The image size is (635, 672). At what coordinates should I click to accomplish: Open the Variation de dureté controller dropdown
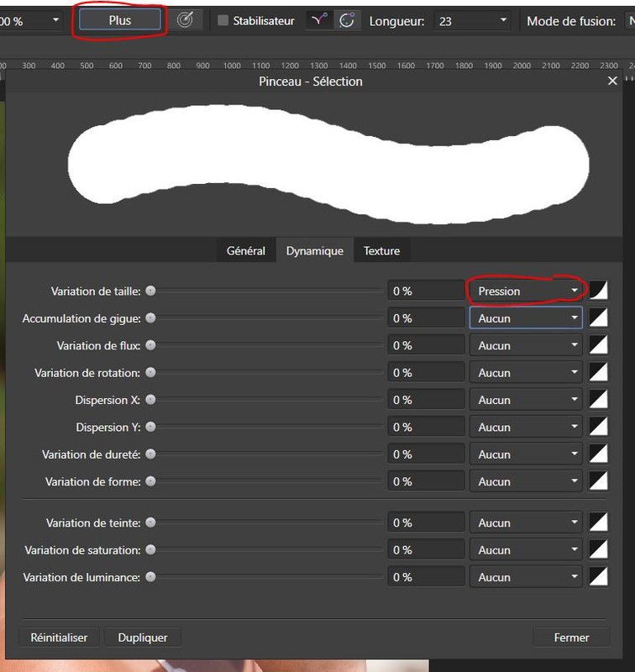click(526, 454)
